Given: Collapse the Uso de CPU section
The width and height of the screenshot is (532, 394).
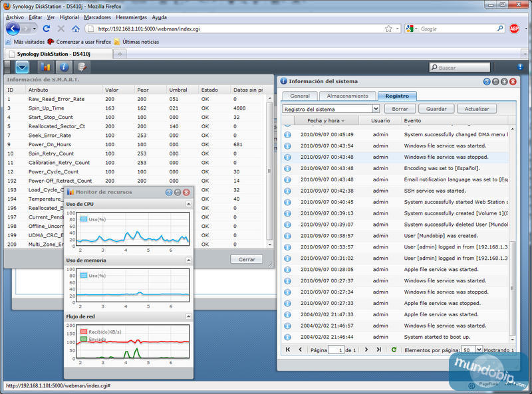Looking at the screenshot, I should (x=189, y=204).
